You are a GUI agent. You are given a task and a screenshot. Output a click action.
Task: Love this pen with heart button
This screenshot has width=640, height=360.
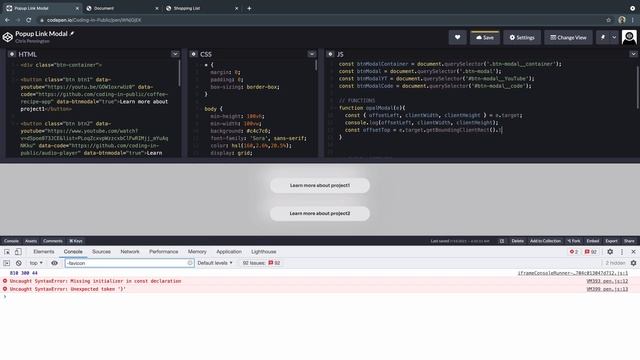tap(458, 38)
